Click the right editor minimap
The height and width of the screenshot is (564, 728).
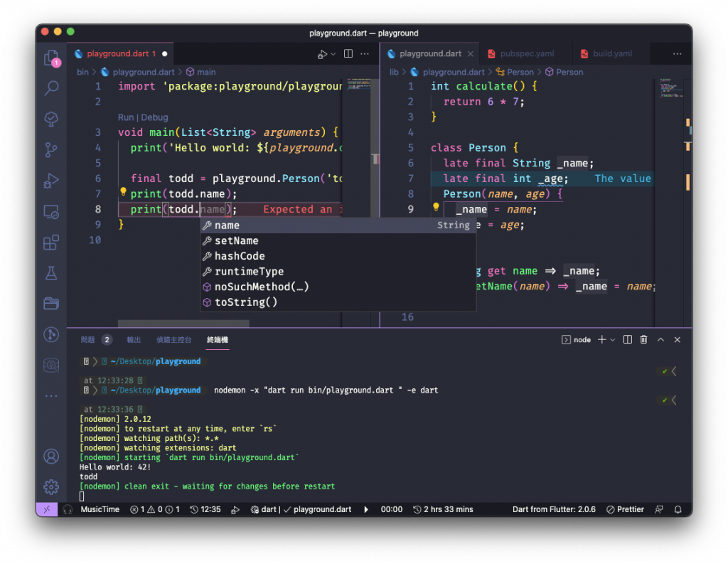pyautogui.click(x=670, y=88)
